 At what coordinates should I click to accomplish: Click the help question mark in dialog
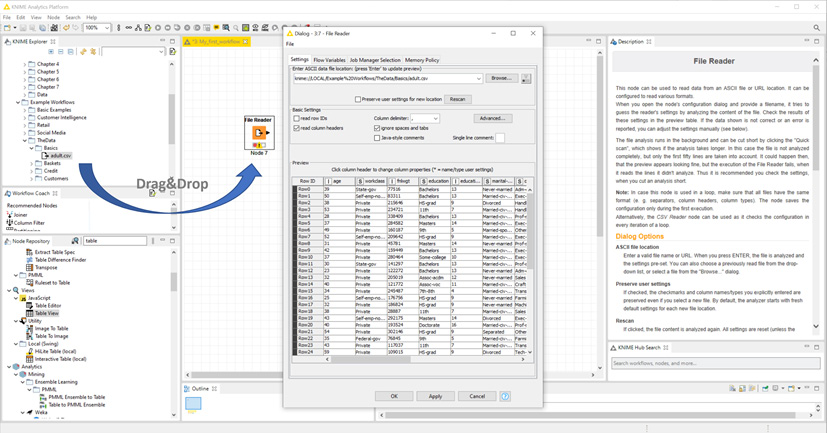(x=505, y=396)
